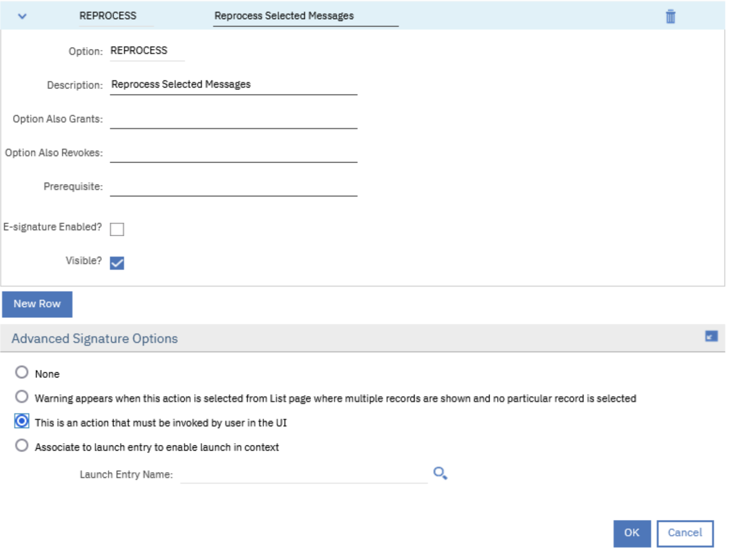Minimize the Advanced Signature Options section
The image size is (729, 560).
coord(711,336)
